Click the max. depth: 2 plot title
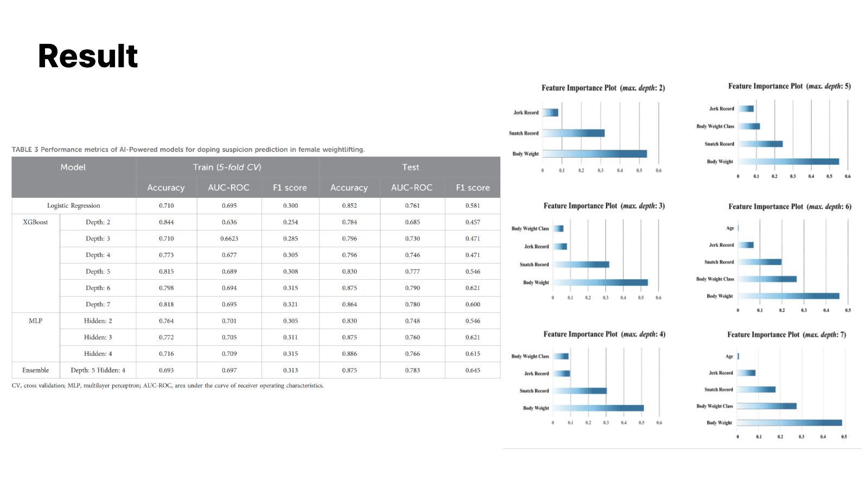 603,88
